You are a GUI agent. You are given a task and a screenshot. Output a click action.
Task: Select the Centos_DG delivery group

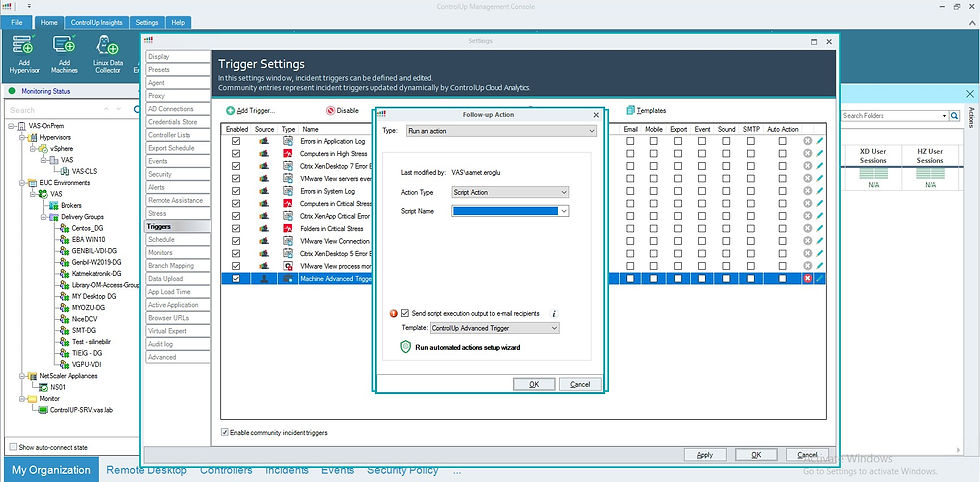point(81,228)
